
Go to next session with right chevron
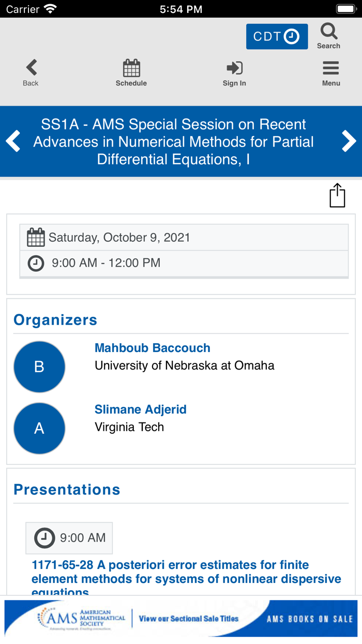tap(349, 141)
